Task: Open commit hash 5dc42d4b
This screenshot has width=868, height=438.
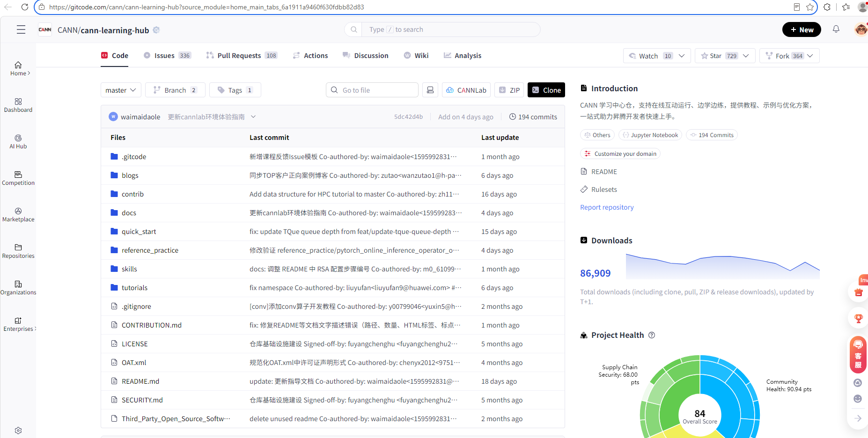Action: (x=408, y=117)
